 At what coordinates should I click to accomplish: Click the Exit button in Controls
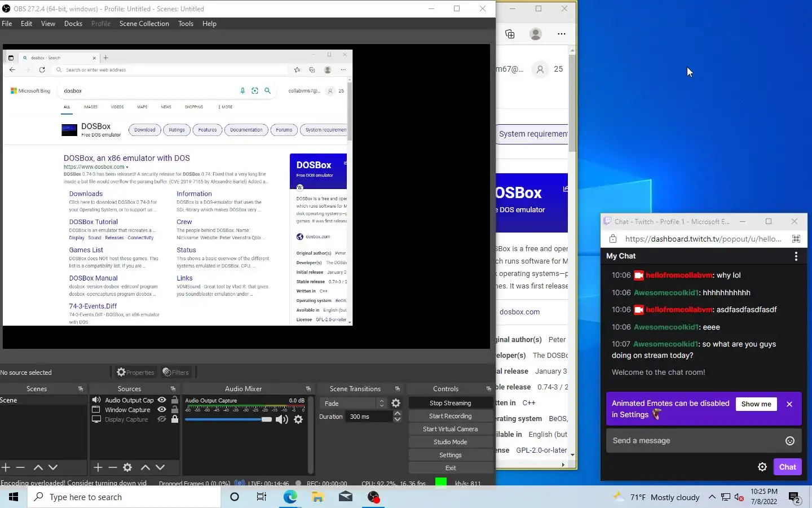point(450,468)
